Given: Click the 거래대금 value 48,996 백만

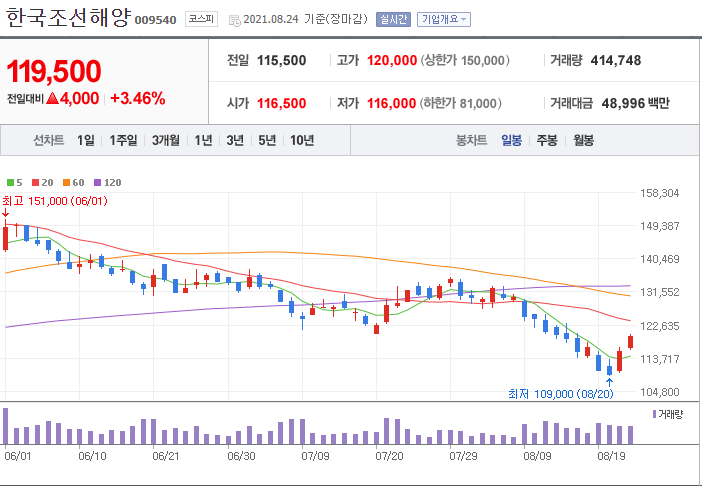Looking at the screenshot, I should [x=636, y=103].
